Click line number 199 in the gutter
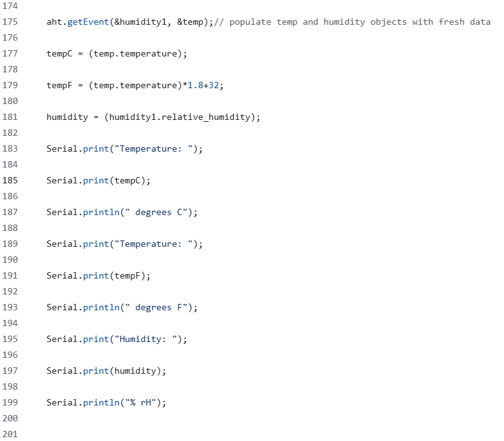This screenshot has width=504, height=441. pos(10,402)
